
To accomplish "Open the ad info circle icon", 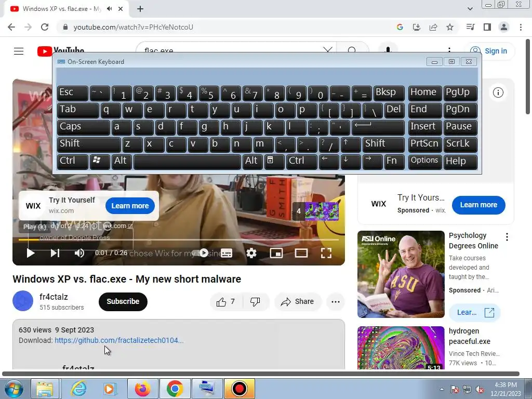I will [x=498, y=92].
